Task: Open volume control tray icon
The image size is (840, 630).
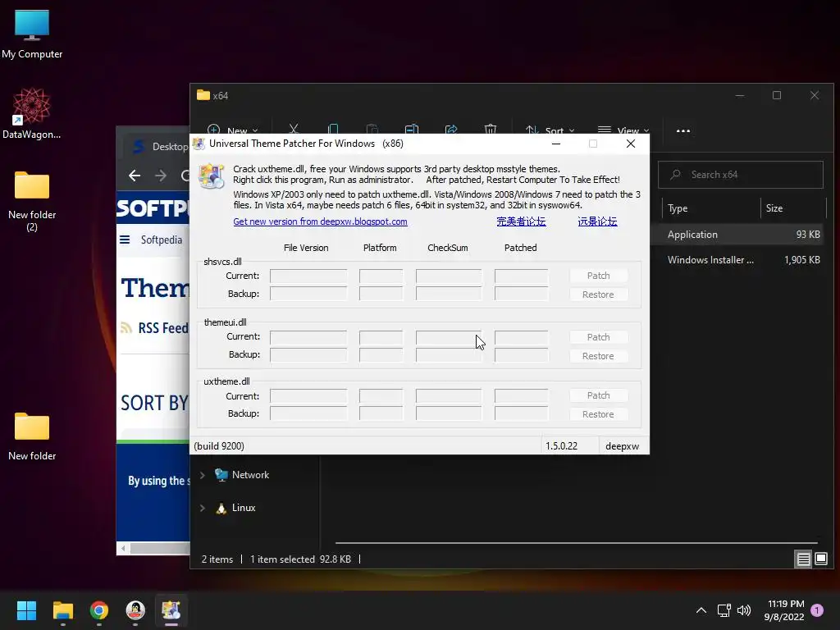Action: pyautogui.click(x=743, y=610)
